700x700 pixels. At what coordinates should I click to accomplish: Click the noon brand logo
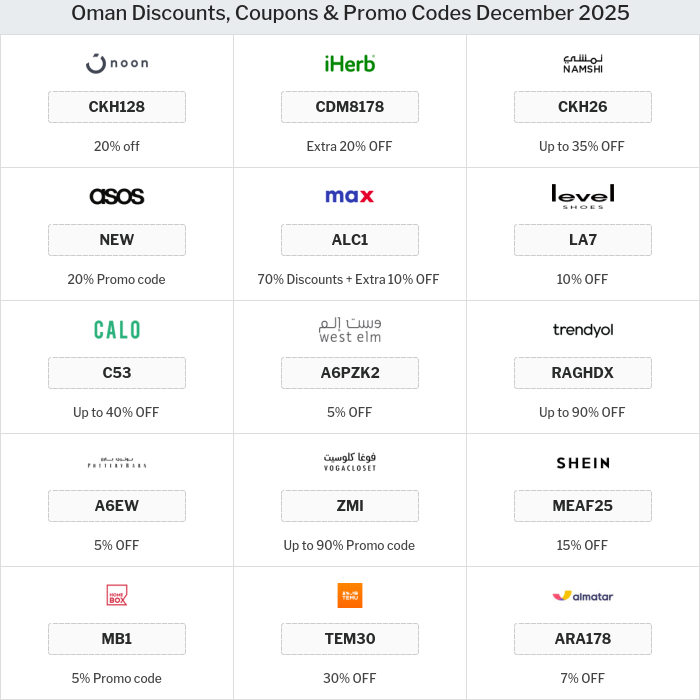(x=117, y=64)
